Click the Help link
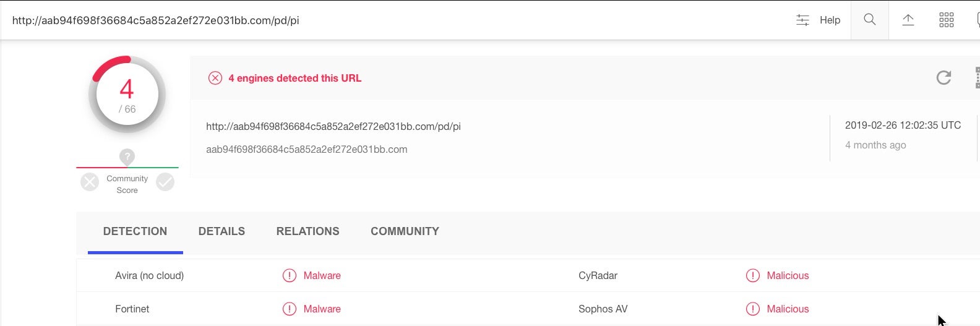 830,20
